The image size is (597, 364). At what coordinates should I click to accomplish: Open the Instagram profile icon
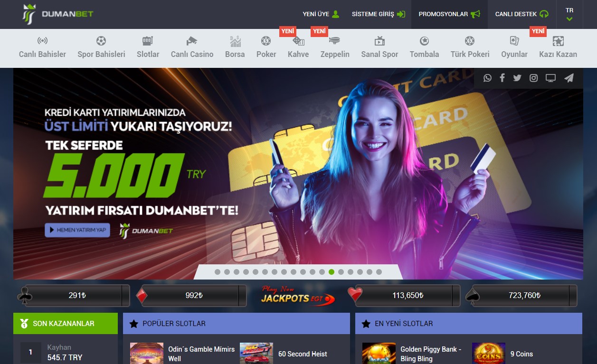coord(534,78)
